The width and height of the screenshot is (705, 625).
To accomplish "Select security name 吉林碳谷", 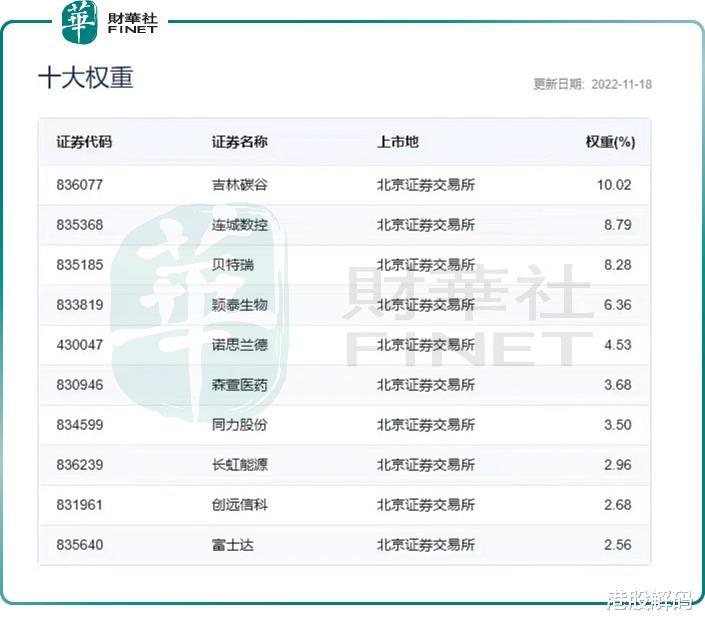I will click(x=240, y=185).
